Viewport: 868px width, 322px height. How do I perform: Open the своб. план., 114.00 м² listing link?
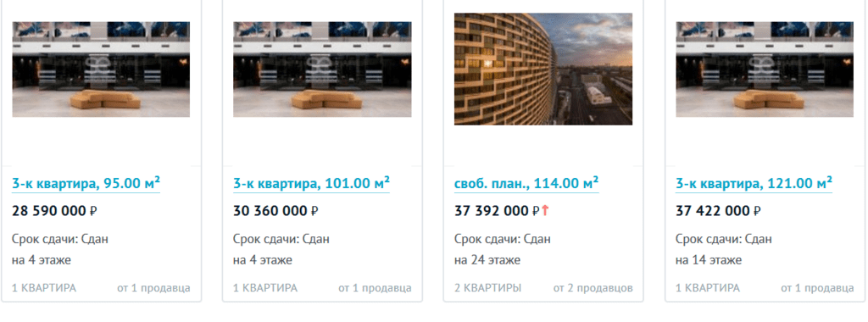click(x=526, y=183)
